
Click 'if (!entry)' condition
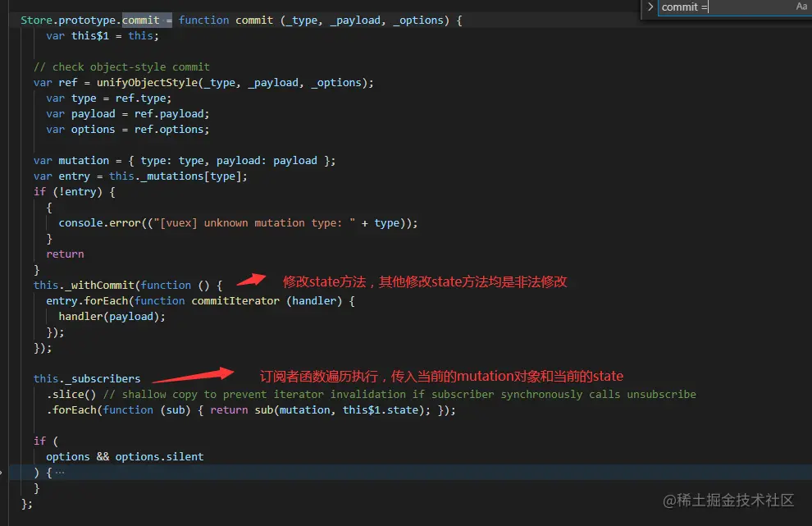pyautogui.click(x=68, y=192)
